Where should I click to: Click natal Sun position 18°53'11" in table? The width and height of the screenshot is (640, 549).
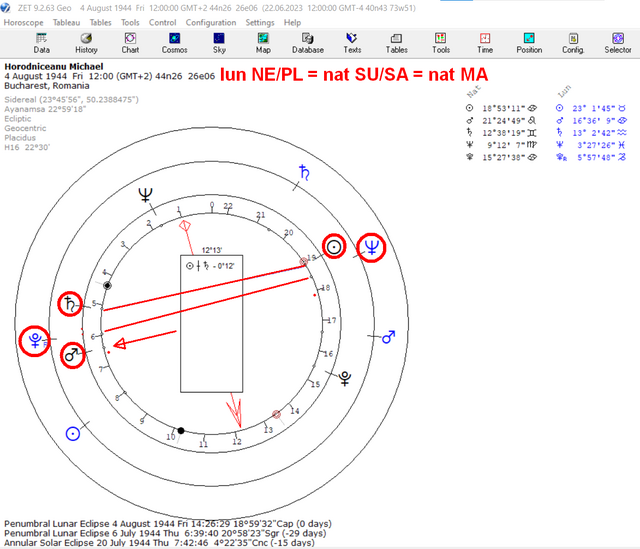tap(503, 108)
